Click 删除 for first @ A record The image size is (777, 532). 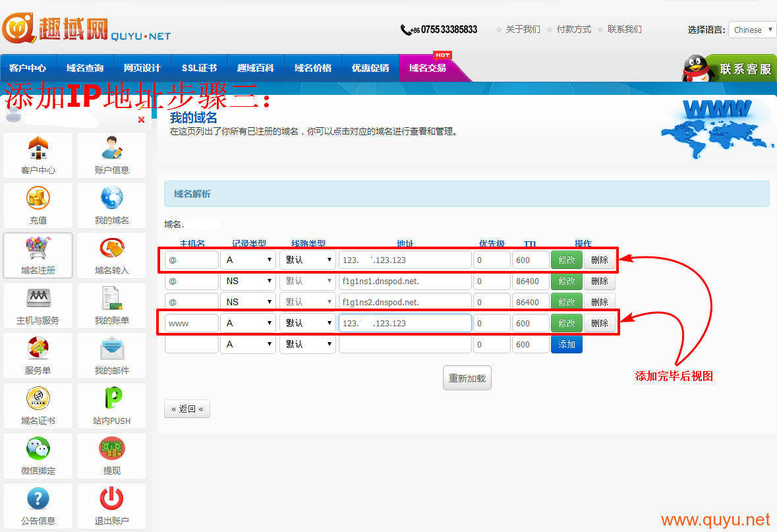600,260
